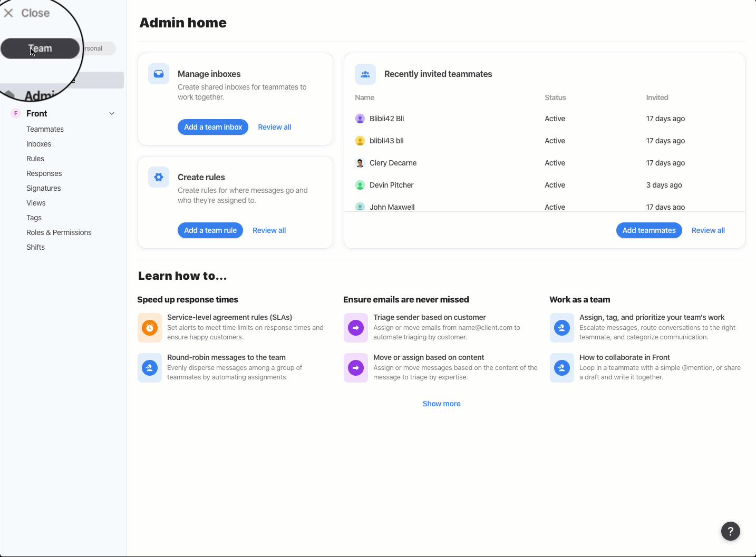Collapse the Front workspace chevron
This screenshot has width=756, height=557.
point(112,113)
